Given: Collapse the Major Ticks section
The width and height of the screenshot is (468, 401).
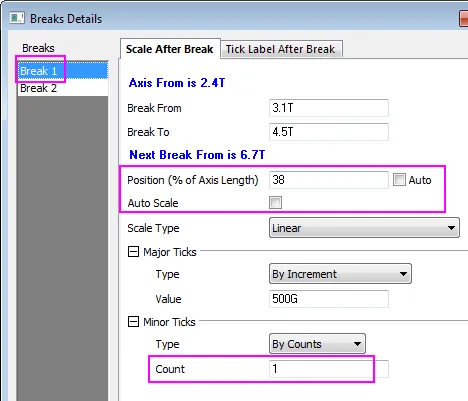Looking at the screenshot, I should point(133,252).
